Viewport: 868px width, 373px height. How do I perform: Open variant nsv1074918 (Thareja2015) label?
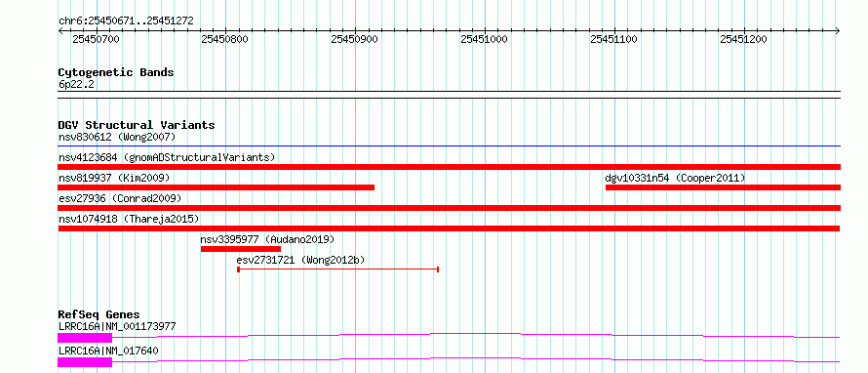coord(129,219)
